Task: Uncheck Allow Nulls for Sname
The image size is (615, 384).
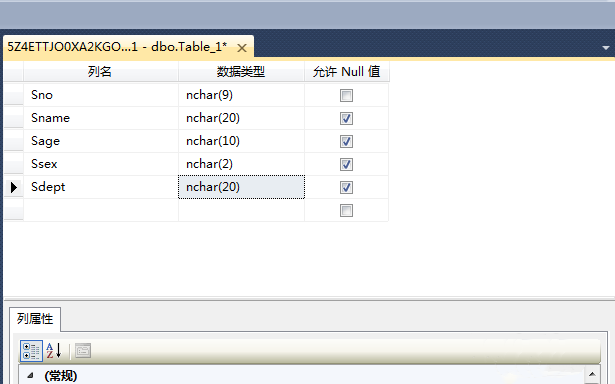Action: 346,118
